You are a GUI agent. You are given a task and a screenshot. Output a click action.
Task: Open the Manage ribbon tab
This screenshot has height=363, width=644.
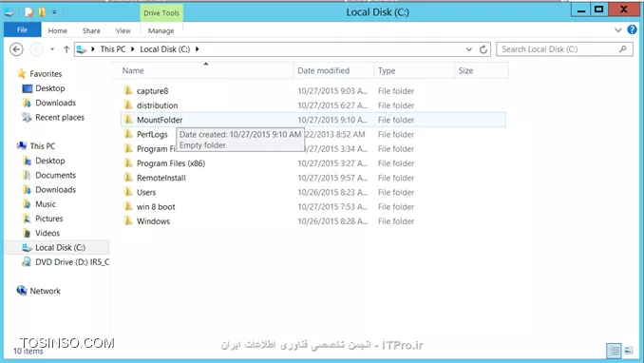pos(161,30)
